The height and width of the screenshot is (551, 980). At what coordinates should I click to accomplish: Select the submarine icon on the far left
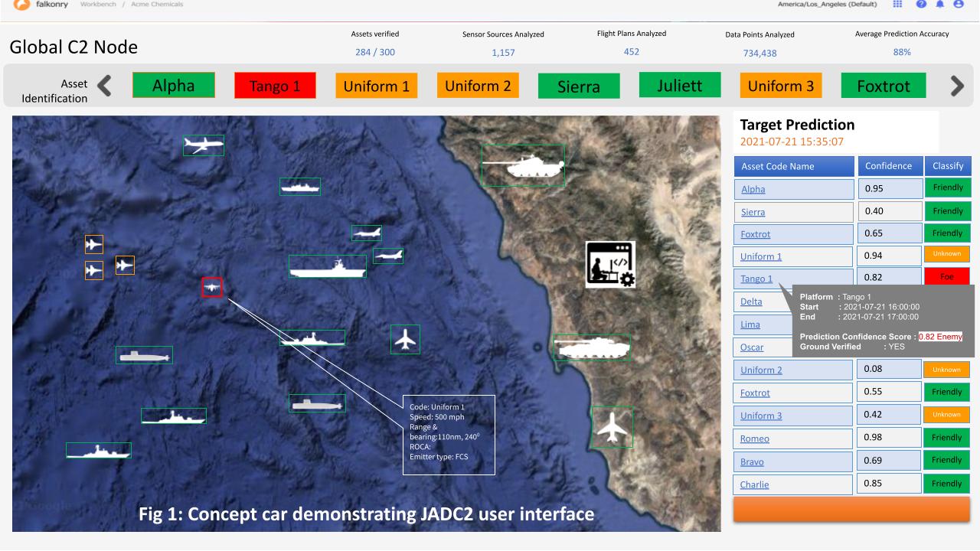144,354
